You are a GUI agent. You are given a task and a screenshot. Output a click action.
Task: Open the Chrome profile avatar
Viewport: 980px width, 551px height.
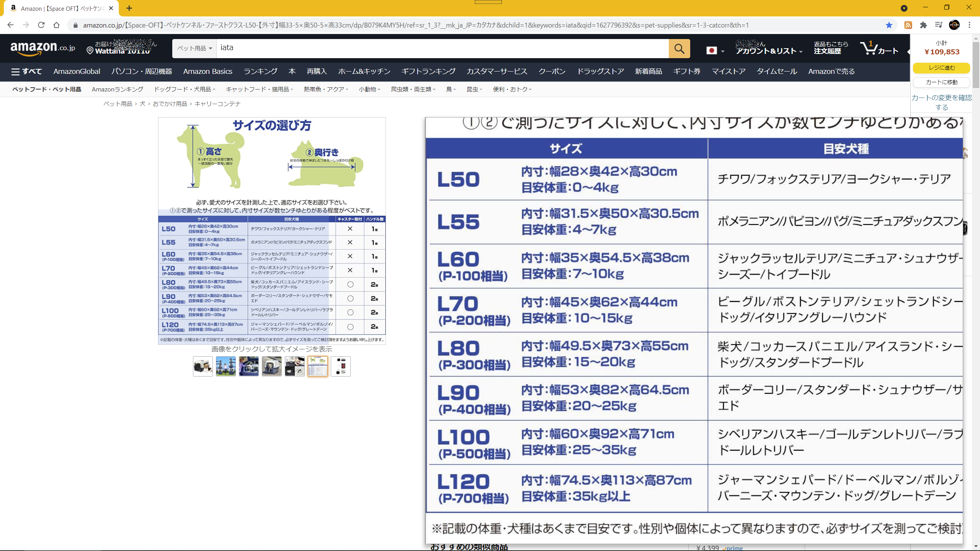point(954,25)
